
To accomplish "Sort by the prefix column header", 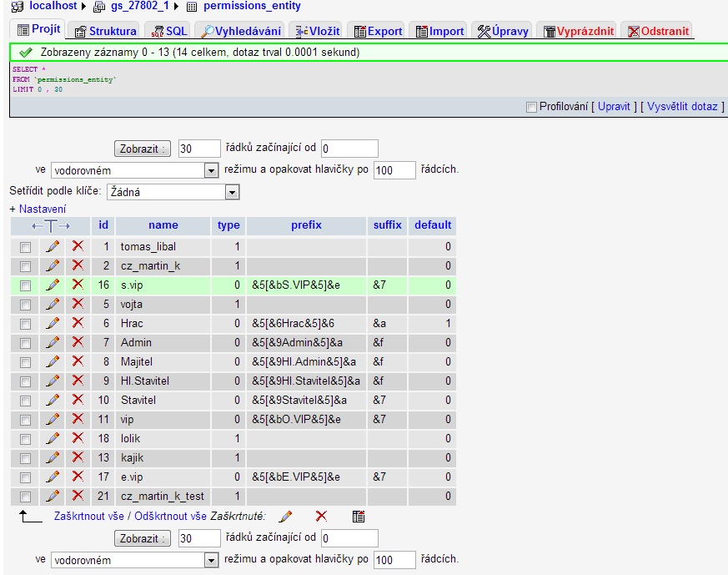I will coord(306,224).
